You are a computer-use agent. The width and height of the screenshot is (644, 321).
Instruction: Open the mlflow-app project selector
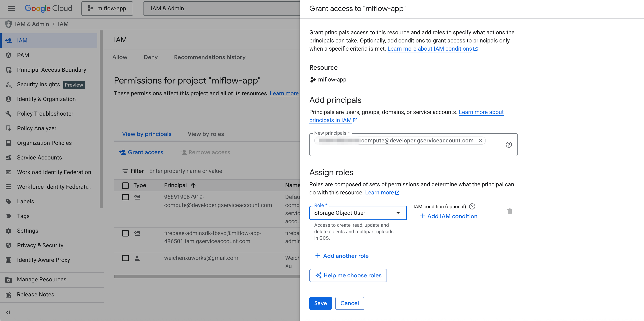[107, 9]
